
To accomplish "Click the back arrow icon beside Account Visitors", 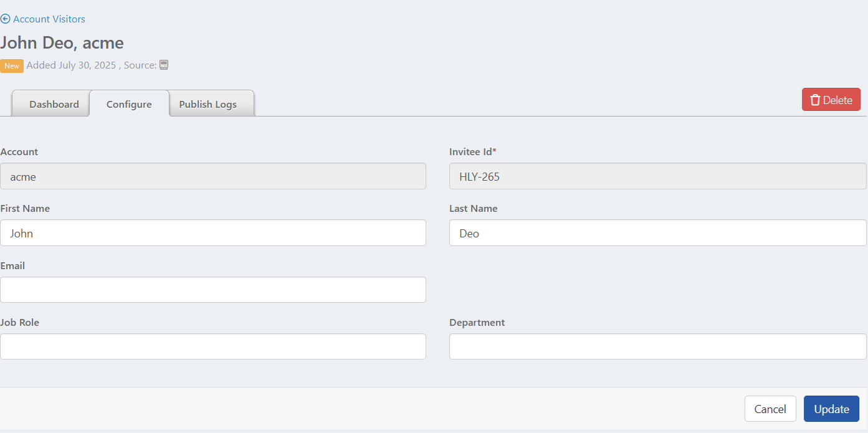I will click(x=6, y=19).
